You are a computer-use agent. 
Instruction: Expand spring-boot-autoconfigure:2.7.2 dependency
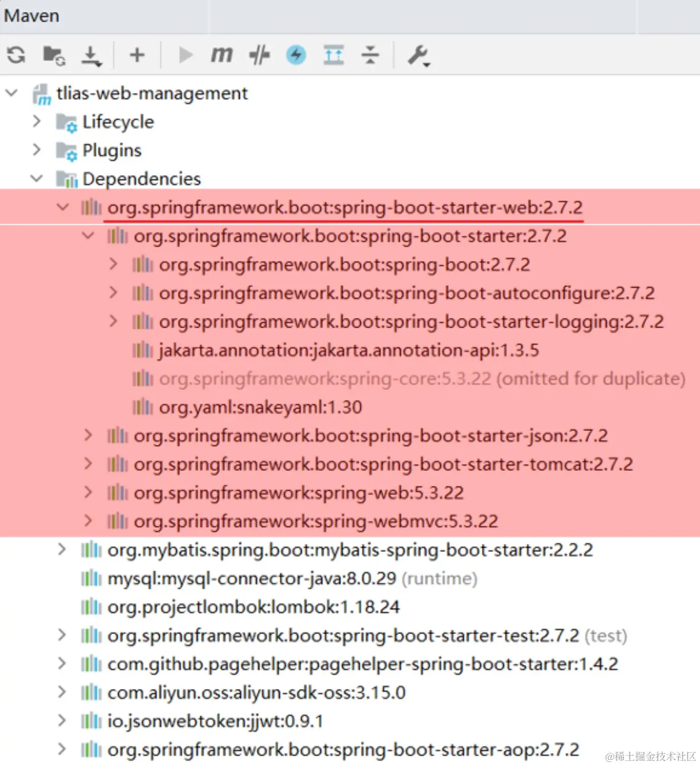click(114, 293)
